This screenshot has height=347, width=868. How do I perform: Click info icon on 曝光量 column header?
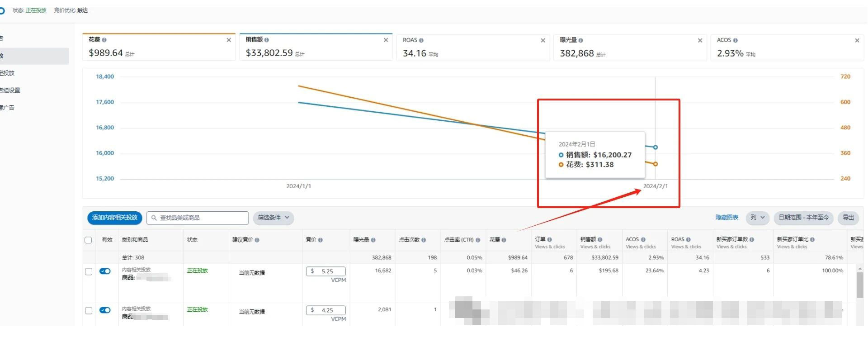point(373,240)
